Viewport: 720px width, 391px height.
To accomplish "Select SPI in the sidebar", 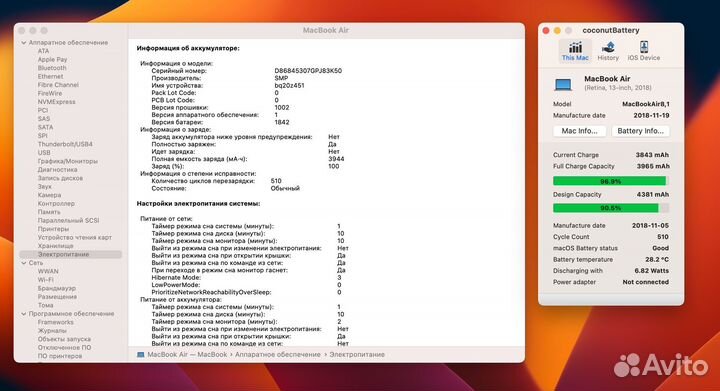I will pos(42,136).
